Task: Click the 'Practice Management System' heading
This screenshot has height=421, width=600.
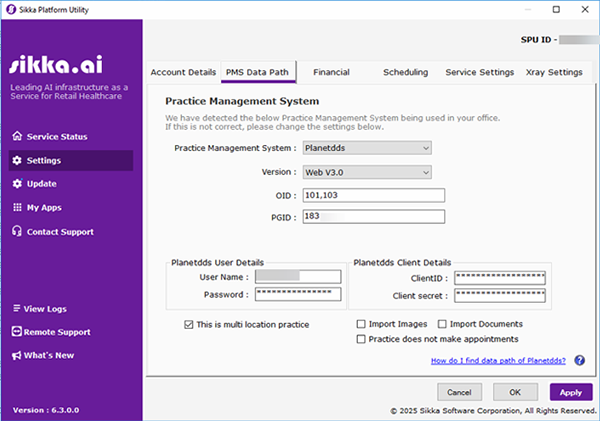Action: 242,101
